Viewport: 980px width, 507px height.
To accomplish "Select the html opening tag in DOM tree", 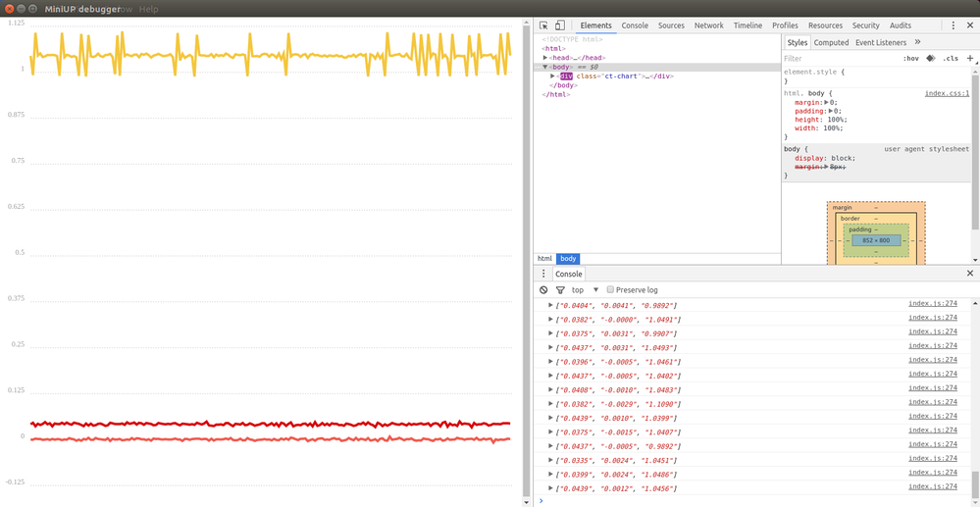I will coord(553,48).
